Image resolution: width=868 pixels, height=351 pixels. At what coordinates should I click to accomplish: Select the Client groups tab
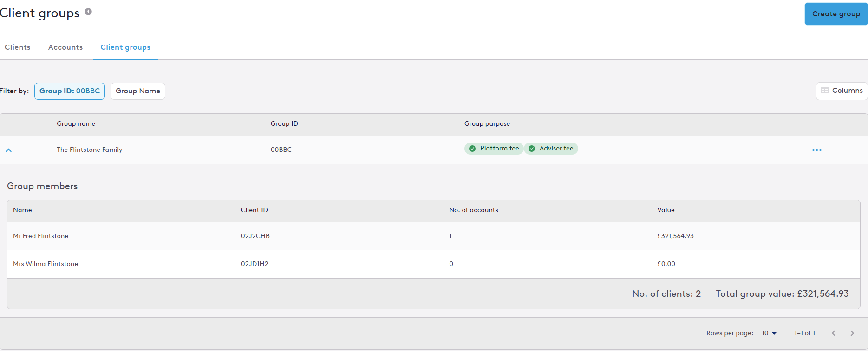point(125,47)
